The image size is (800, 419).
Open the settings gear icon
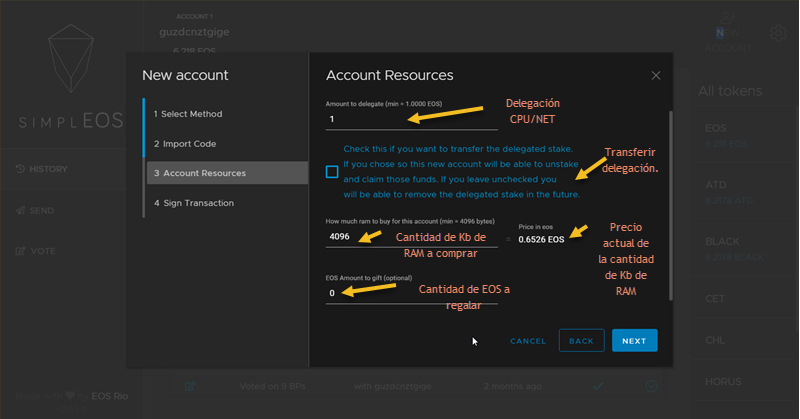[778, 33]
